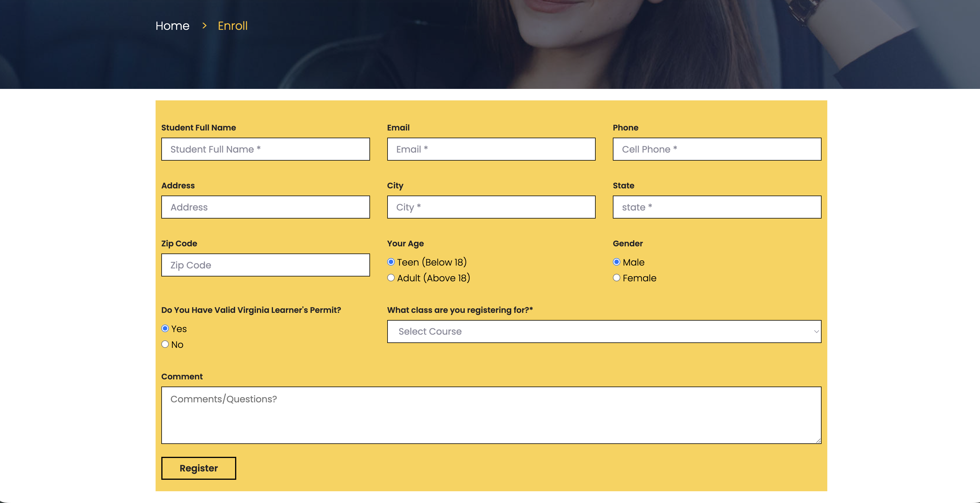Click the 'Phone' label text
The width and height of the screenshot is (980, 503).
click(x=625, y=128)
